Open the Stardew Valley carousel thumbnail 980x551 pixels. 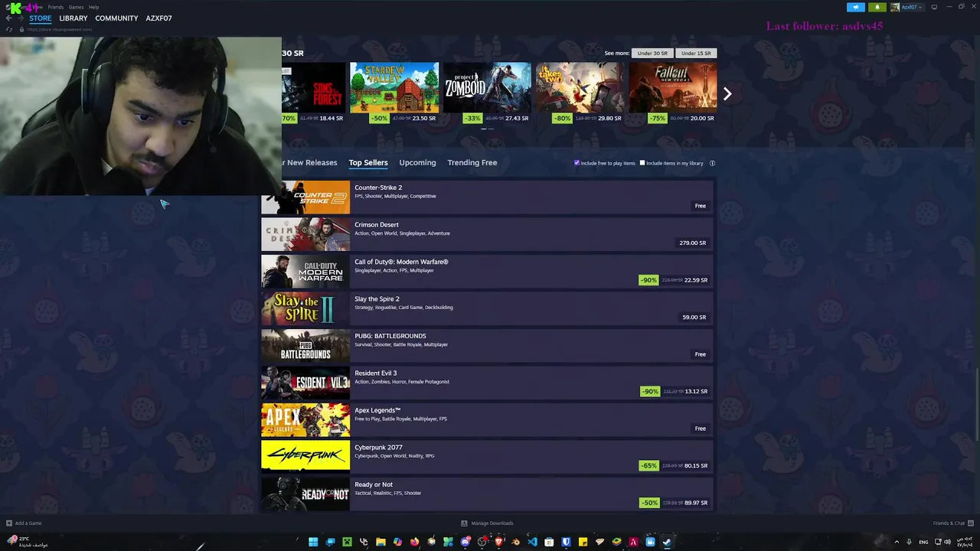(394, 87)
